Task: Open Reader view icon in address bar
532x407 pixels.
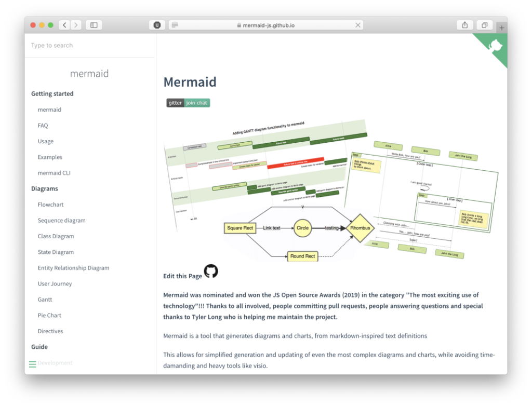Action: (175, 25)
